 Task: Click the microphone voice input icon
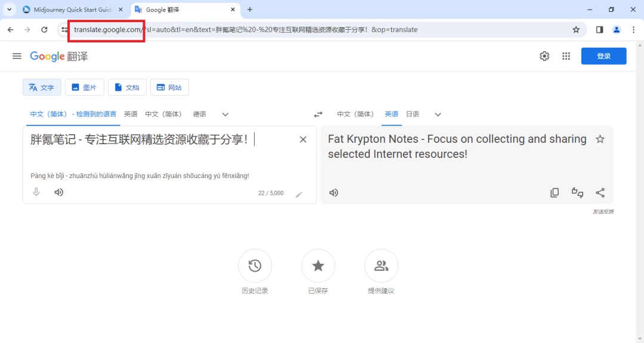point(36,192)
